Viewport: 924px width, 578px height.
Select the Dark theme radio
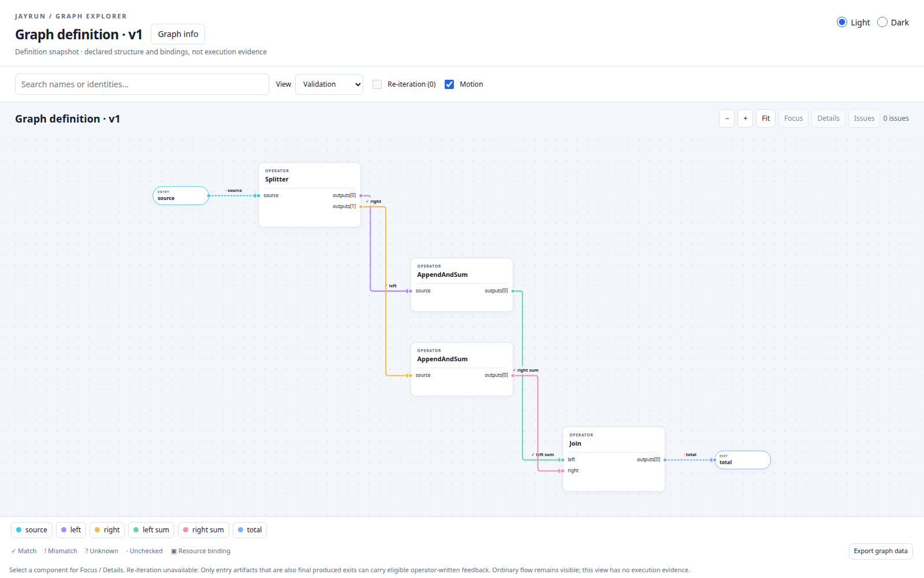tap(882, 22)
